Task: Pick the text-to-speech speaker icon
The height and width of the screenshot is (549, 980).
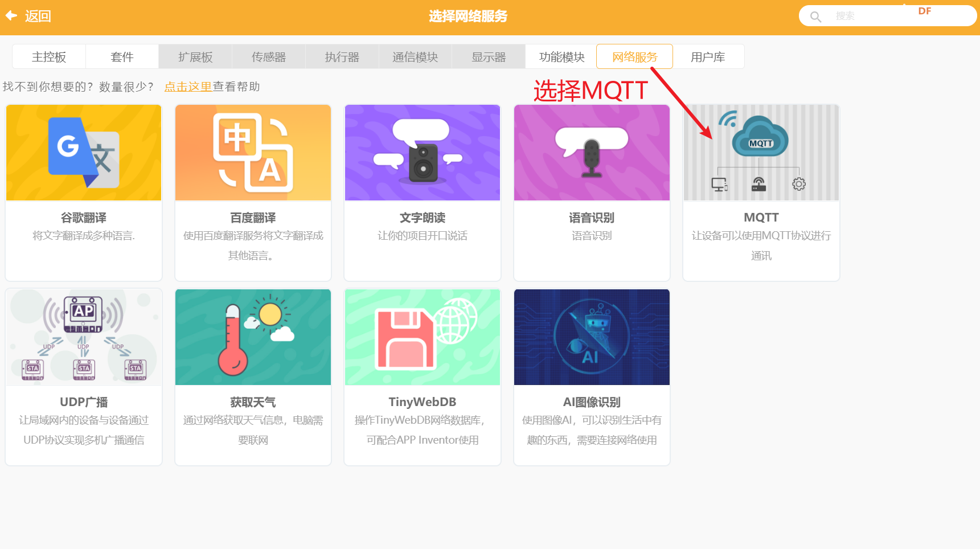Action: click(x=422, y=153)
